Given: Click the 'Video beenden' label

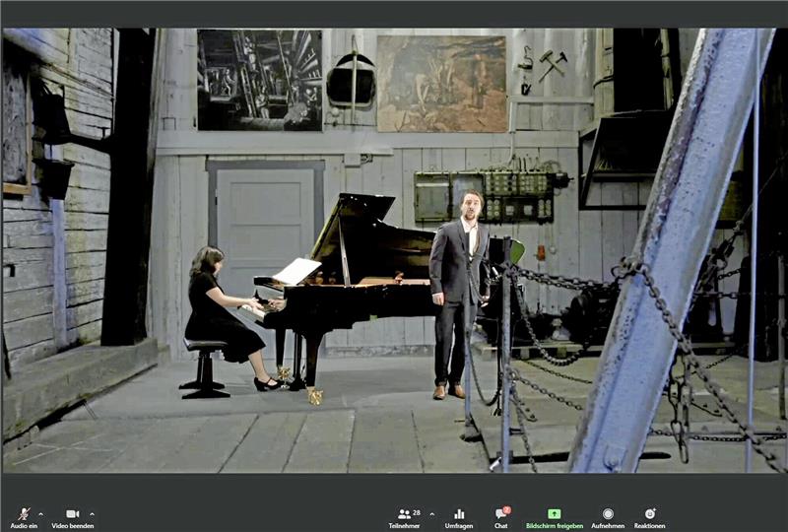Looking at the screenshot, I should pyautogui.click(x=73, y=526).
